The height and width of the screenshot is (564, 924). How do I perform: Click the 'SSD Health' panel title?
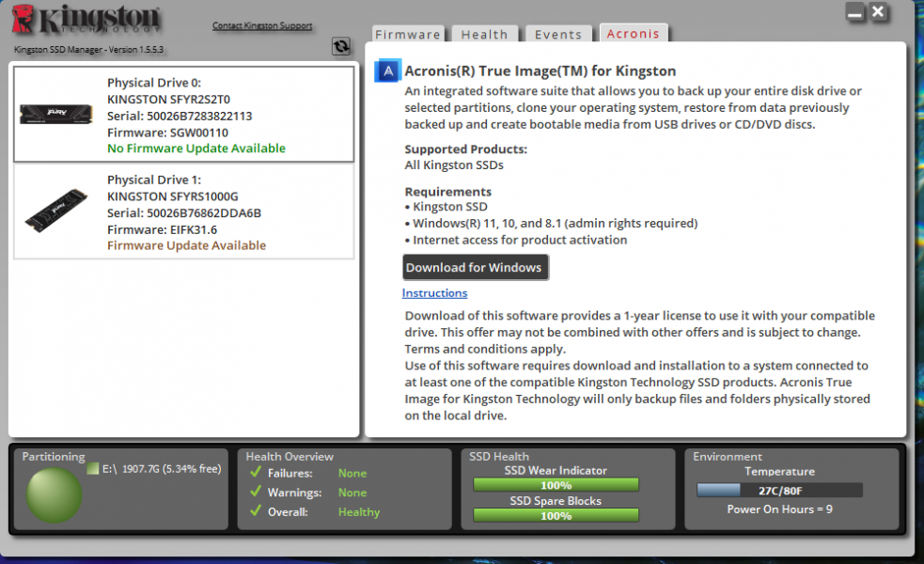click(499, 457)
